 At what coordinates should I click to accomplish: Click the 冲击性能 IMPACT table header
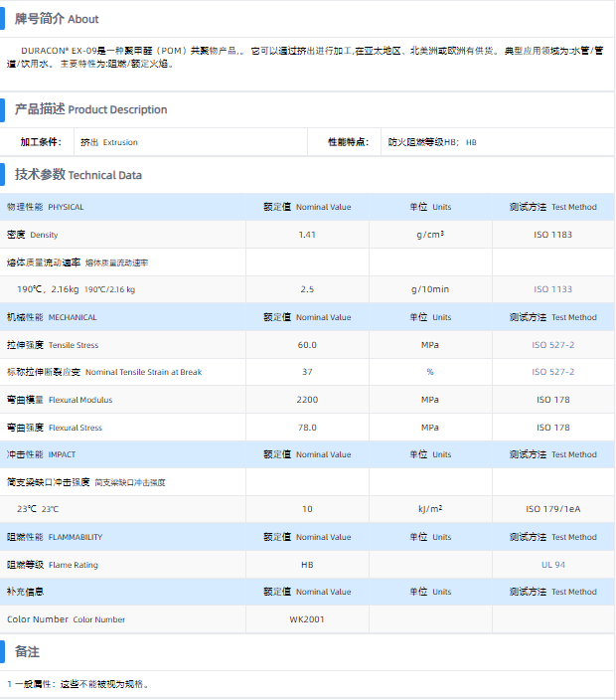48,454
